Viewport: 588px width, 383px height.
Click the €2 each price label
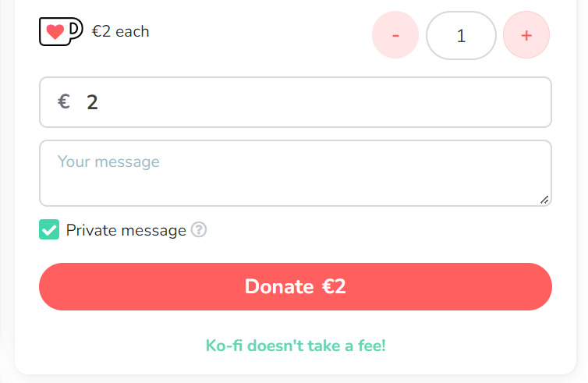[x=120, y=31]
